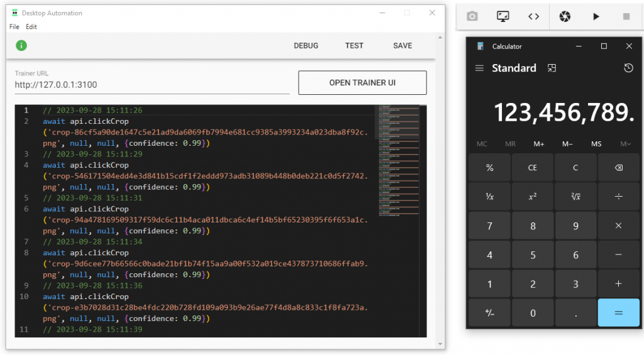Click the aperture shutter icon in top toolbar

(x=565, y=16)
